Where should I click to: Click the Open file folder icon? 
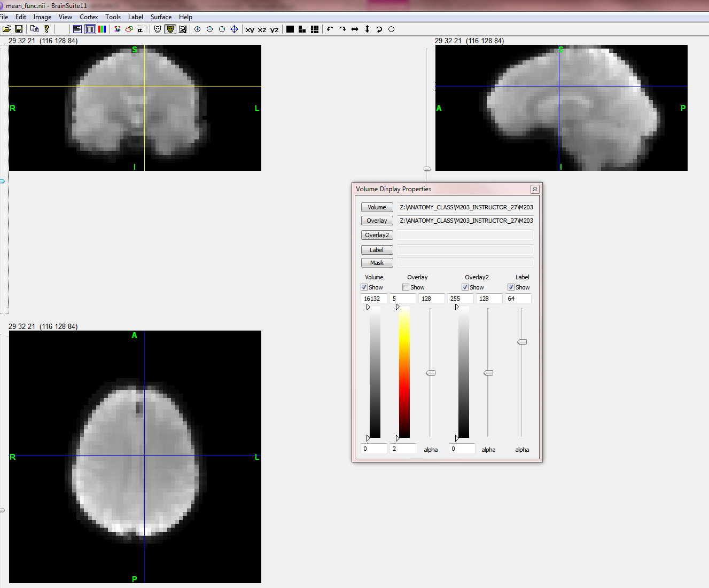tap(7, 29)
